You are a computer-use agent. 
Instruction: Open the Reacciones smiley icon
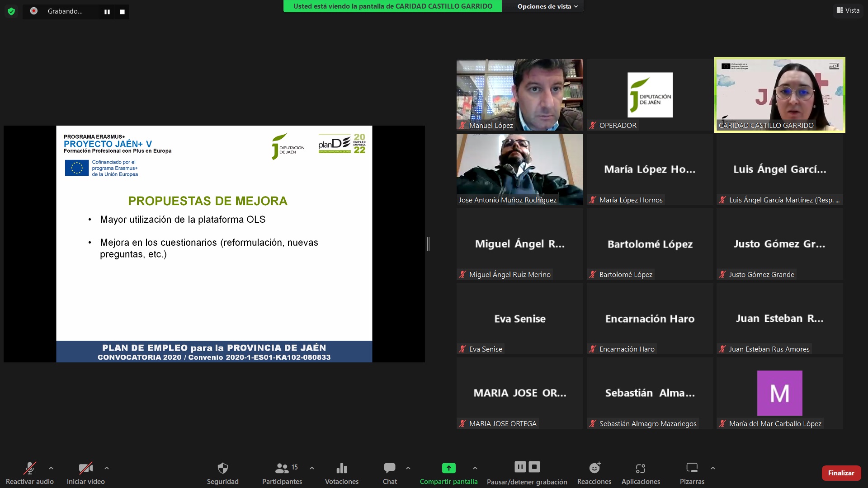point(594,468)
